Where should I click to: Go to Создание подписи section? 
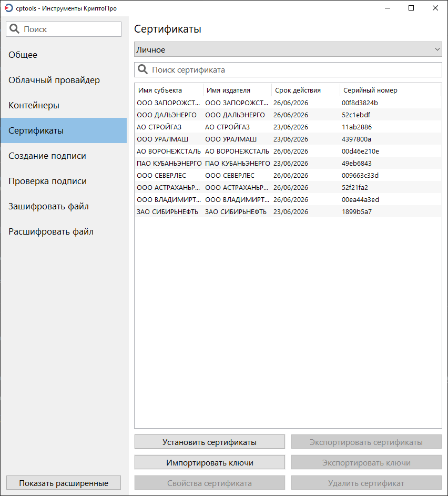[47, 156]
